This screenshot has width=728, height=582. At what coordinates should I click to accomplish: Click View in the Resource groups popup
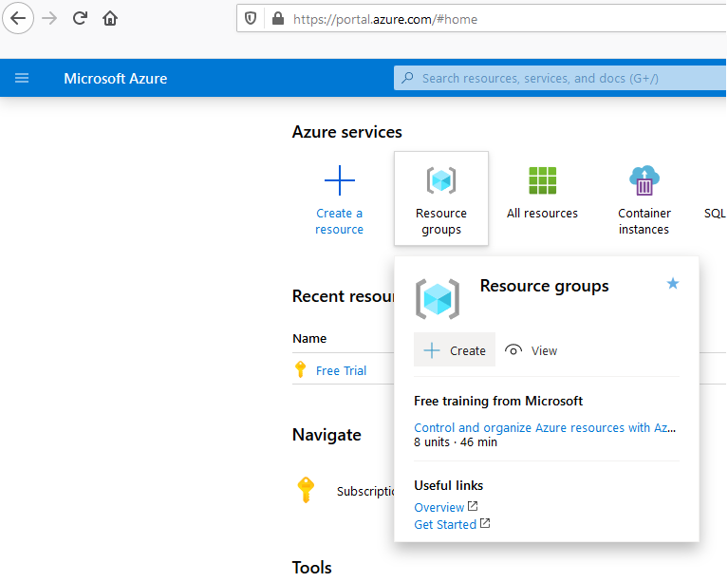pyautogui.click(x=532, y=350)
